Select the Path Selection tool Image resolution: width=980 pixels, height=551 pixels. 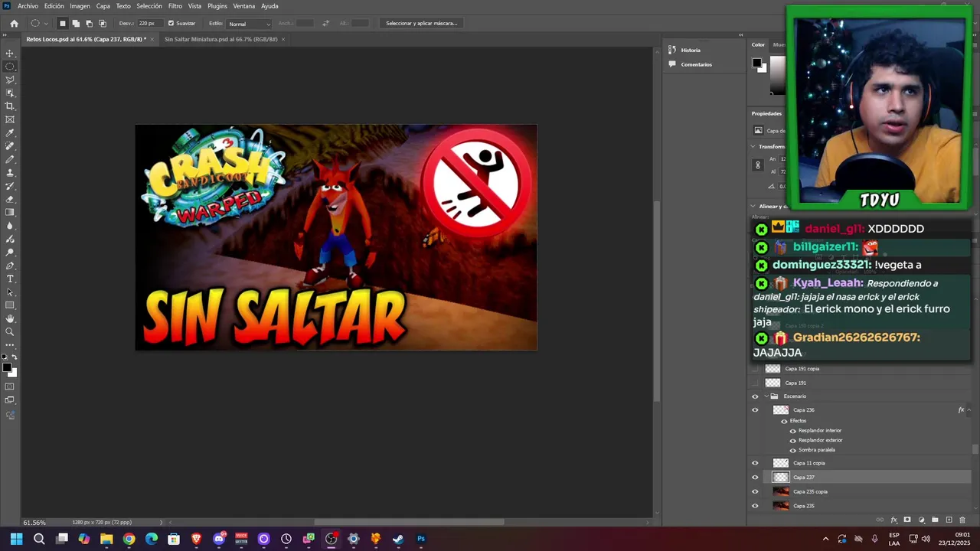10,292
